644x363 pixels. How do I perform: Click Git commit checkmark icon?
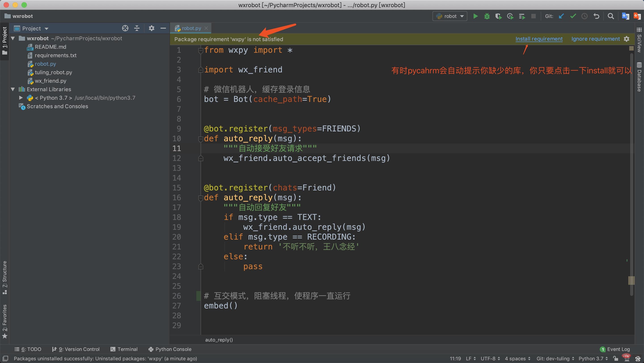click(x=573, y=16)
